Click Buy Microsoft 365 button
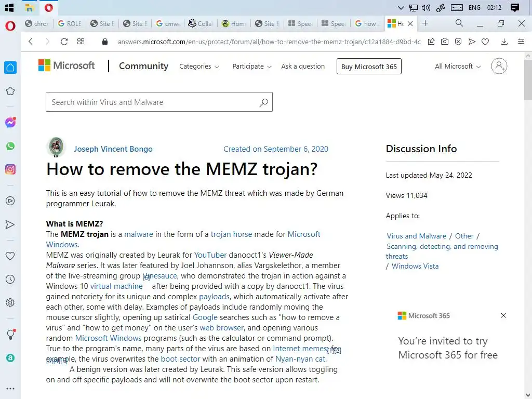 pos(369,66)
